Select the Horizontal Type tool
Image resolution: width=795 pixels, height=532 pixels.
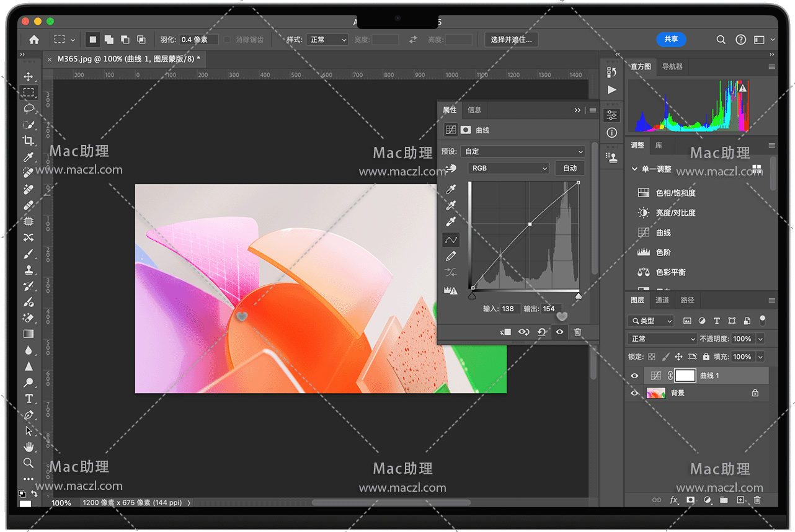click(x=29, y=399)
